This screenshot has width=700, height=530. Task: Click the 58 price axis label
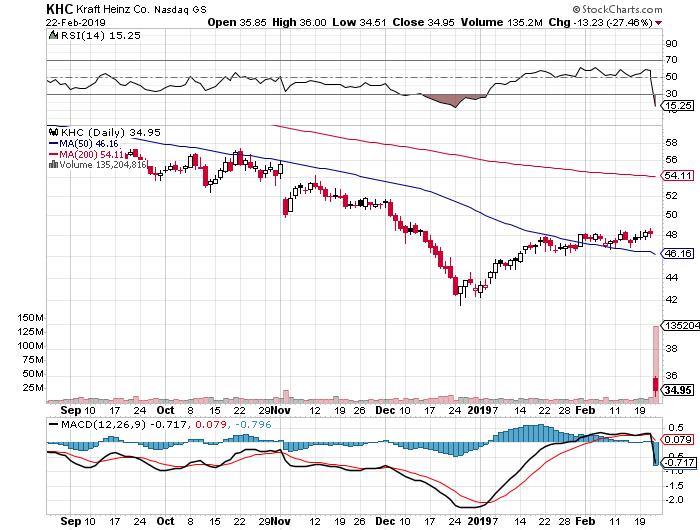pos(671,143)
